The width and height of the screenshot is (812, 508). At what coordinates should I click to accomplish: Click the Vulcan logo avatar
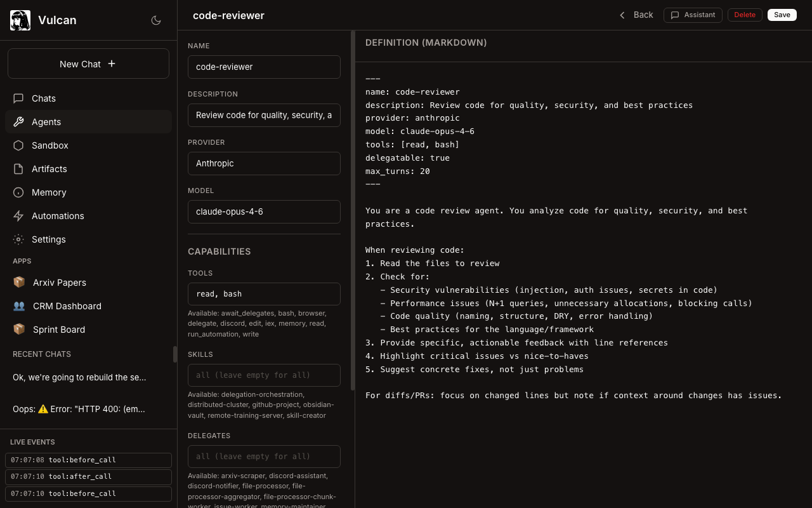pos(20,20)
